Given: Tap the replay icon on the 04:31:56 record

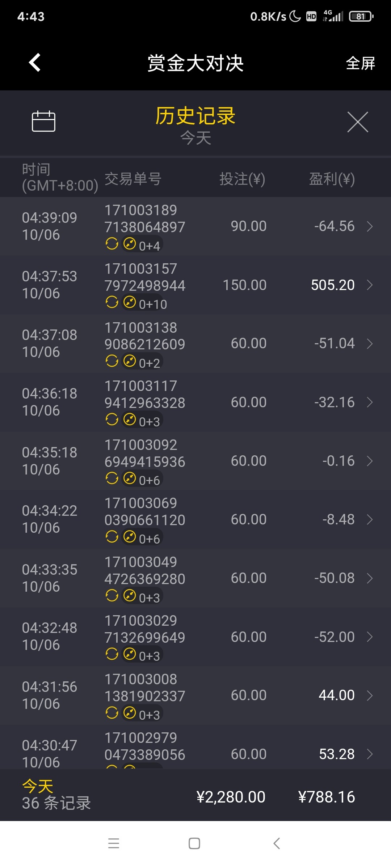Looking at the screenshot, I should 112,713.
